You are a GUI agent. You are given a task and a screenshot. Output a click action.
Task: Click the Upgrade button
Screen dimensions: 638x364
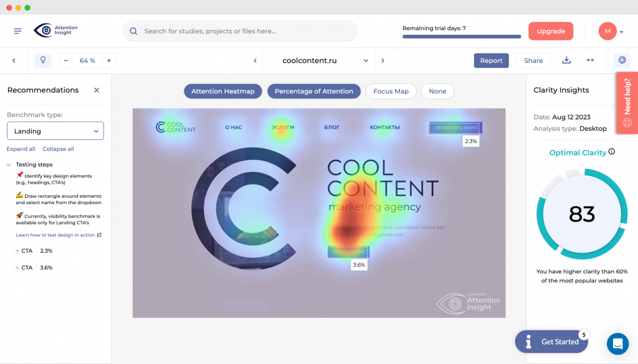pyautogui.click(x=551, y=31)
